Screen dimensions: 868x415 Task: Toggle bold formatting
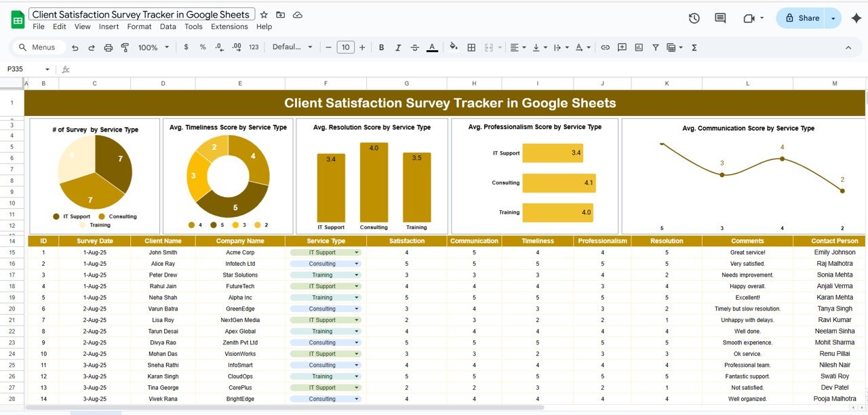coord(381,47)
